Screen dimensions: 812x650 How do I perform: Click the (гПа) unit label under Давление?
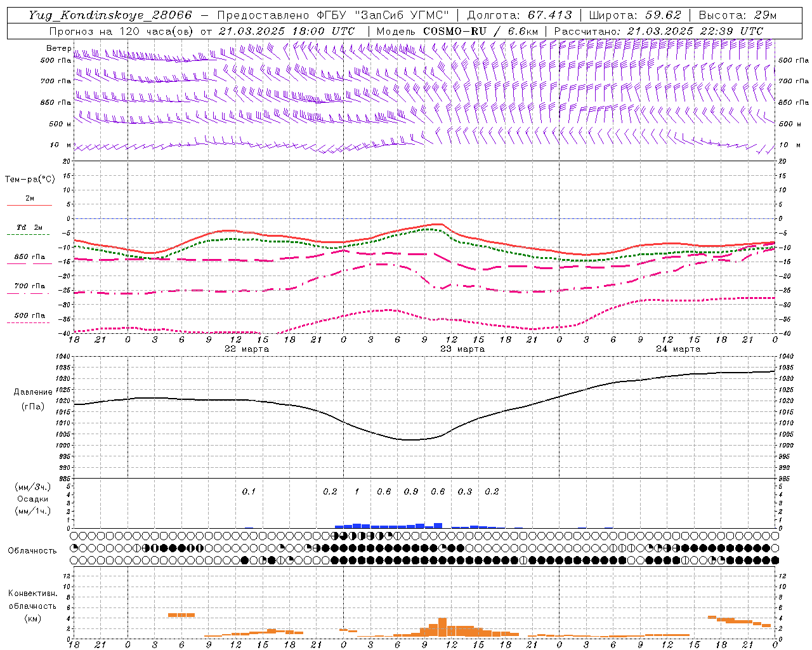point(32,406)
